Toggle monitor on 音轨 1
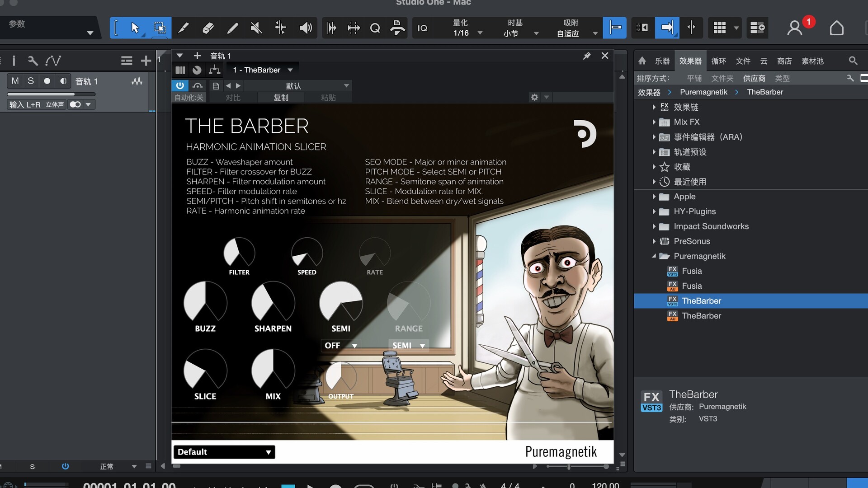This screenshot has height=488, width=868. tap(63, 81)
